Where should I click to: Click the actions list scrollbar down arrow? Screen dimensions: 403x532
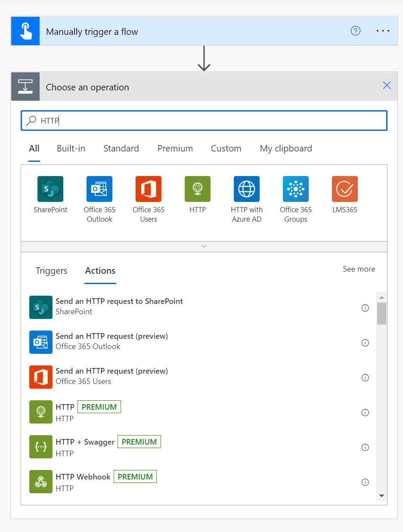click(x=381, y=496)
